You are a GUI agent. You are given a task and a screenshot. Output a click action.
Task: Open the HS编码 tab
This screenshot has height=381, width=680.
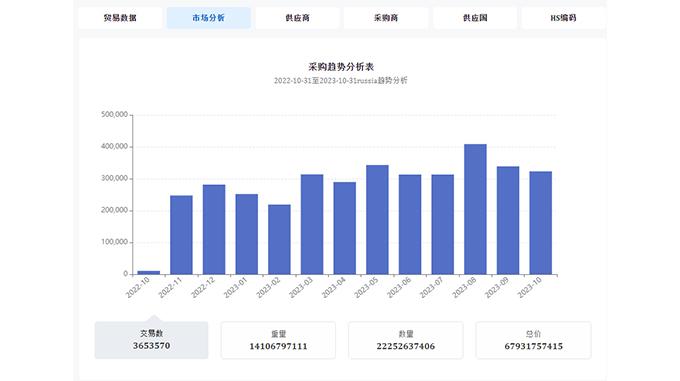click(563, 18)
